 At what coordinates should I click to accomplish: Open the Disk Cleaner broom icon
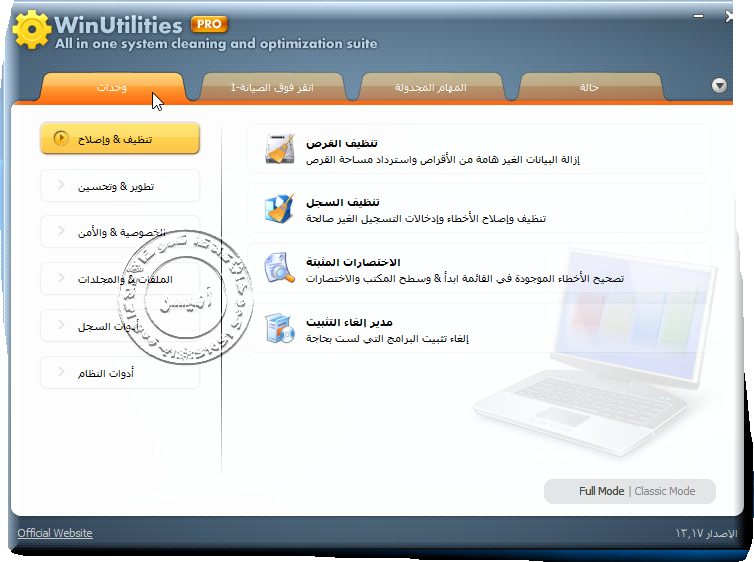point(280,149)
